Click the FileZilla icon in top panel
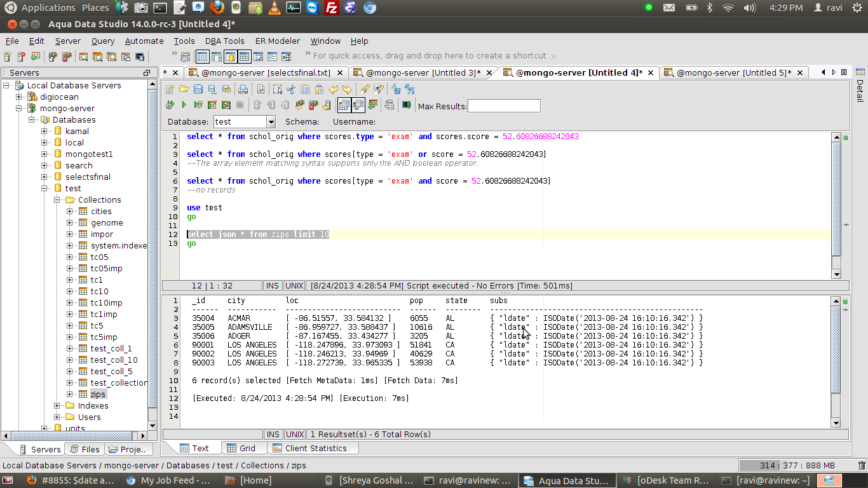The image size is (868, 488). (330, 8)
